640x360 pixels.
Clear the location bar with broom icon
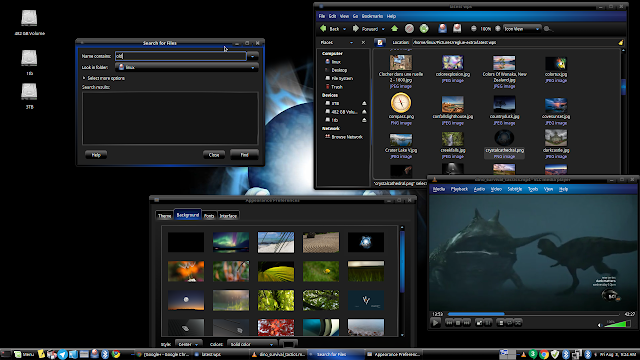pos(620,42)
